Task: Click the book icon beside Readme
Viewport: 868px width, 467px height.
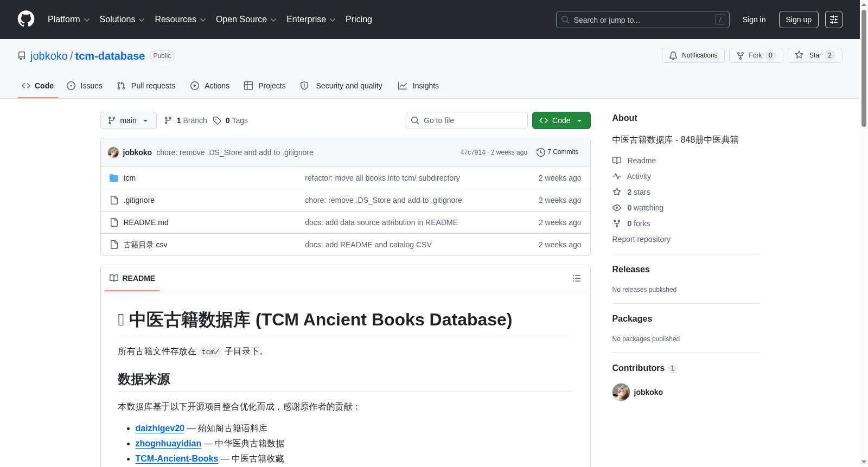Action: 617,161
